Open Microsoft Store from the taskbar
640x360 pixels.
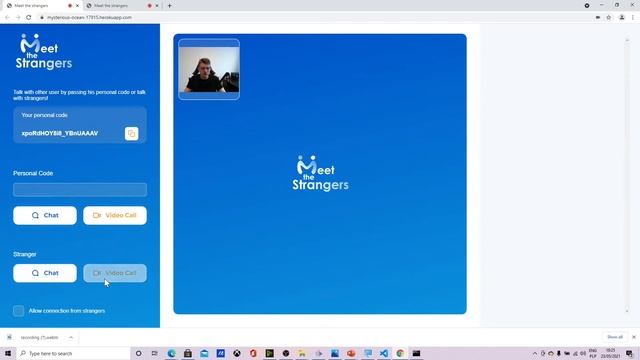pyautogui.click(x=188, y=353)
